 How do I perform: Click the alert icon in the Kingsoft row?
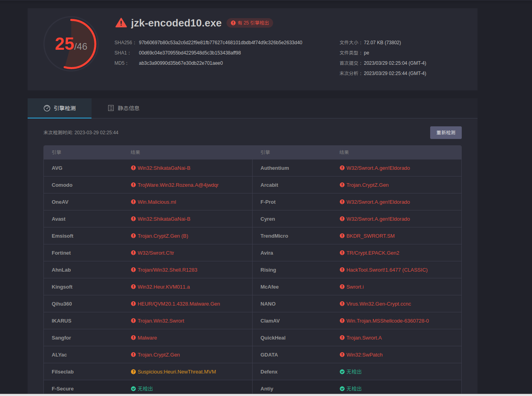click(x=133, y=287)
